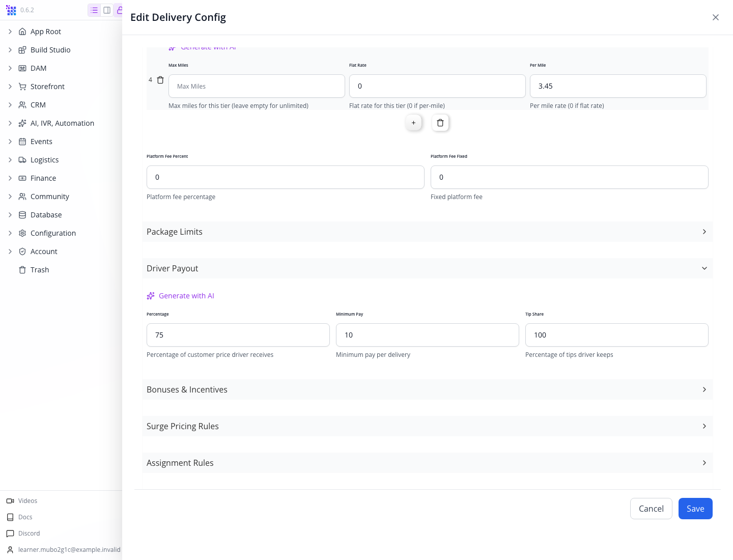This screenshot has height=560, width=733.
Task: Click the Account shield icon
Action: [22, 251]
